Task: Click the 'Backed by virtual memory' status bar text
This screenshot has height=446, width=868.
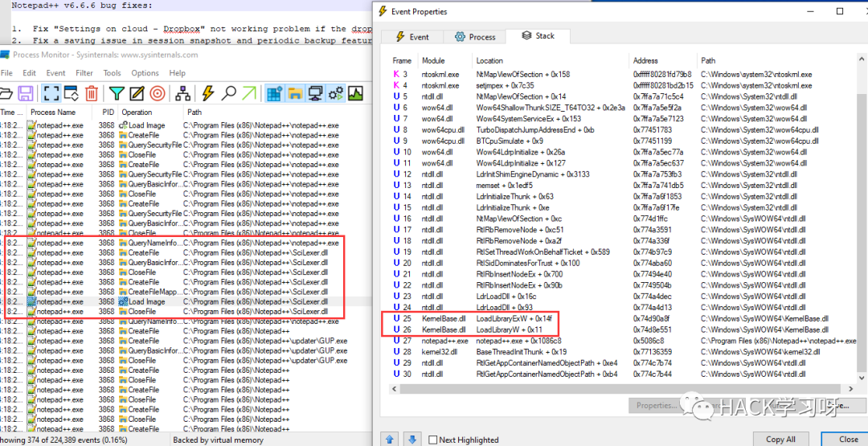Action: [218, 440]
